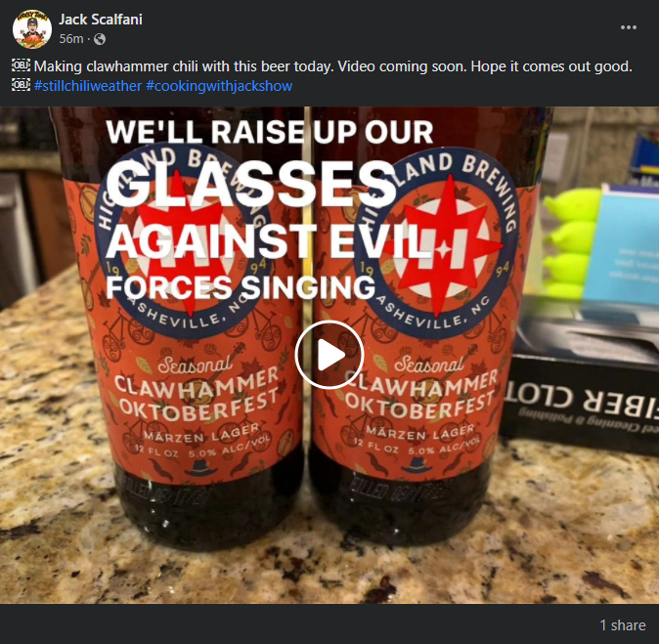Click the OBJ placeholder icon before the hashtags

click(x=21, y=85)
